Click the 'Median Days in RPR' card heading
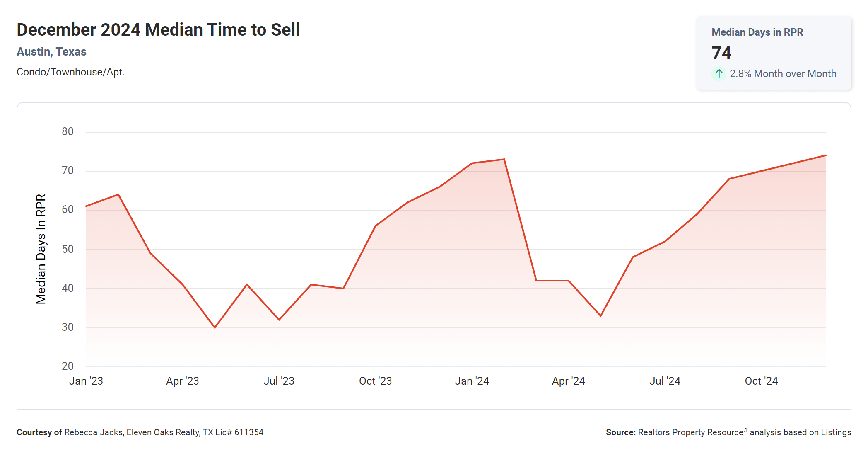 757,32
